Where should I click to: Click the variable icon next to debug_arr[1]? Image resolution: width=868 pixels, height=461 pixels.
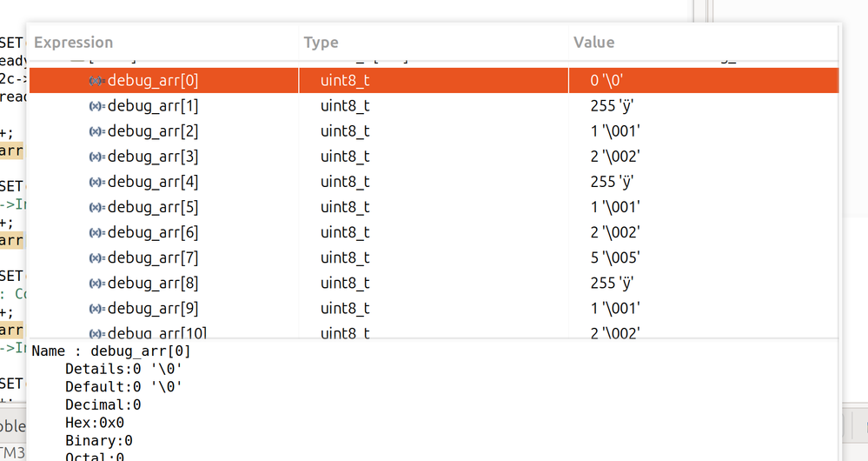(97, 106)
